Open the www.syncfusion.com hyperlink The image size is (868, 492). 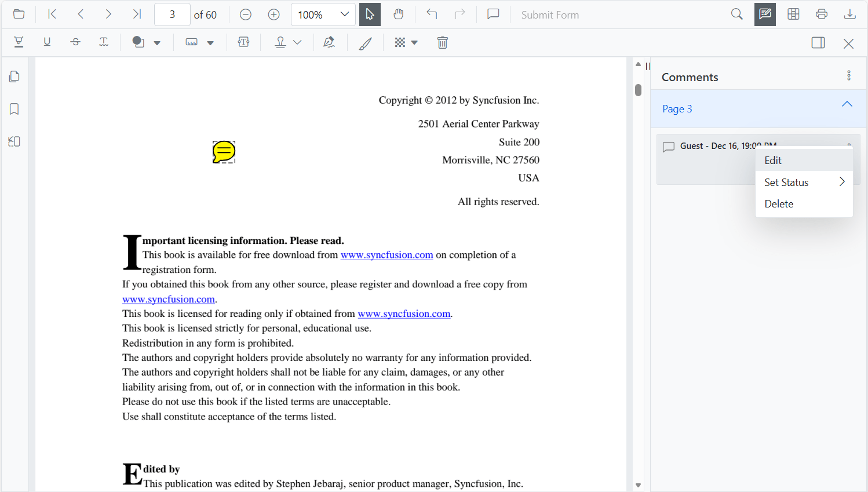[386, 255]
